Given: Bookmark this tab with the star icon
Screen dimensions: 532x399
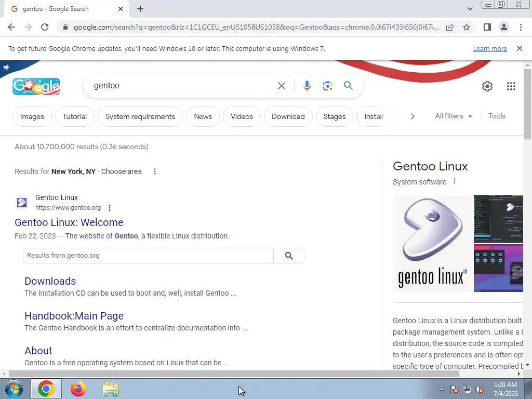Looking at the screenshot, I should click(x=467, y=27).
